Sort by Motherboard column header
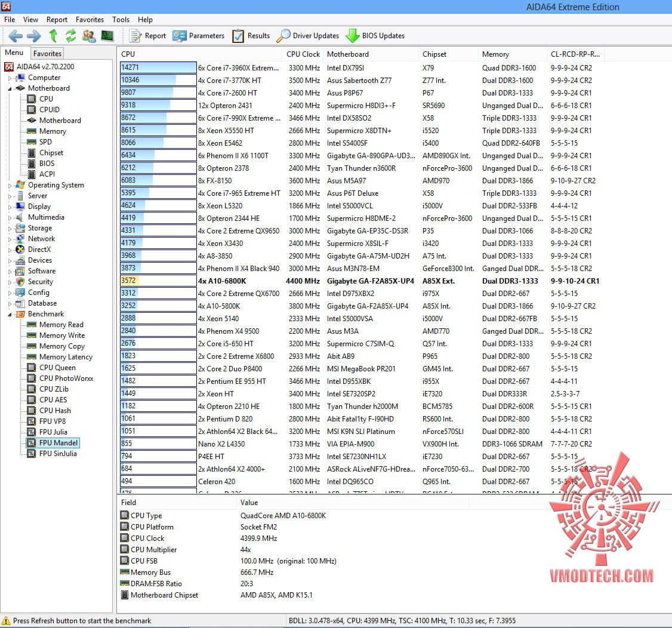 [371, 54]
